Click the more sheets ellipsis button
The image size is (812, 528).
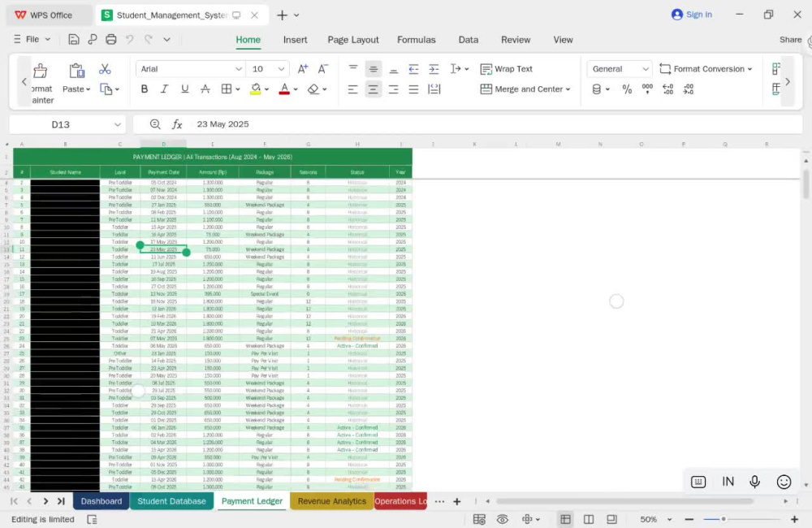pos(439,501)
